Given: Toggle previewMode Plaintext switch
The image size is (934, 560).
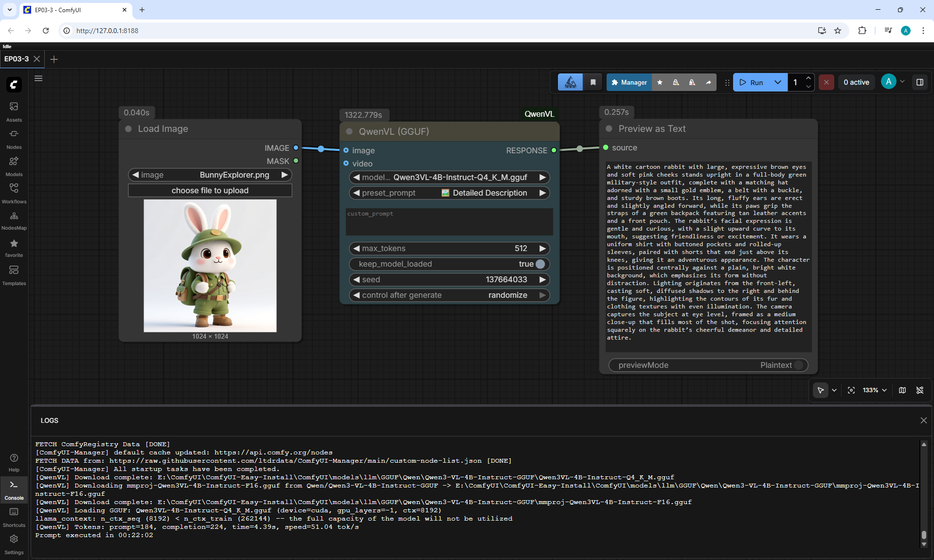Looking at the screenshot, I should (x=799, y=365).
